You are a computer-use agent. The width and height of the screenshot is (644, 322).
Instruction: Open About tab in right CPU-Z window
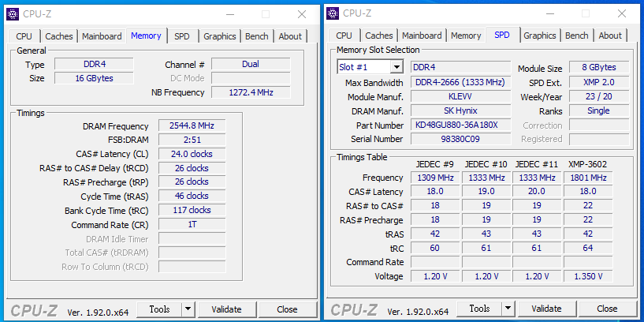(x=610, y=36)
